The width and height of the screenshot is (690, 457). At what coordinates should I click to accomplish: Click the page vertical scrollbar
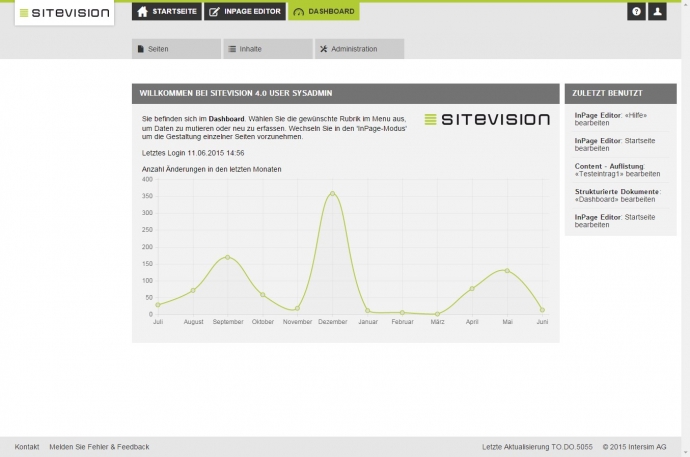[686, 229]
